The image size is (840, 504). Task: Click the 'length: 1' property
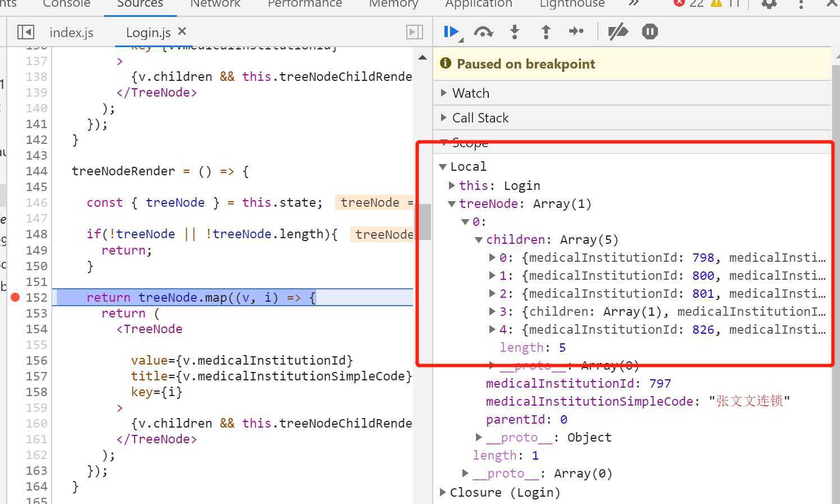(506, 456)
